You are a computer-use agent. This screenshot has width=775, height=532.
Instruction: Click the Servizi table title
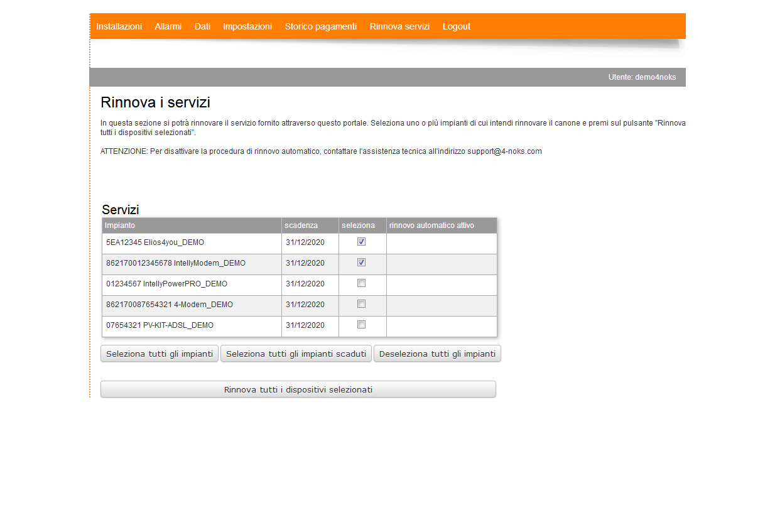(x=121, y=210)
